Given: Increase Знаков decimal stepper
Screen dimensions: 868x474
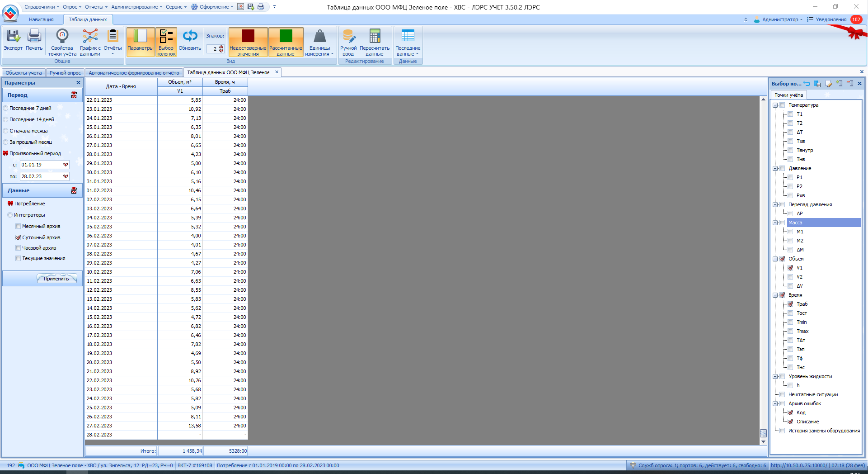Looking at the screenshot, I should tap(221, 47).
